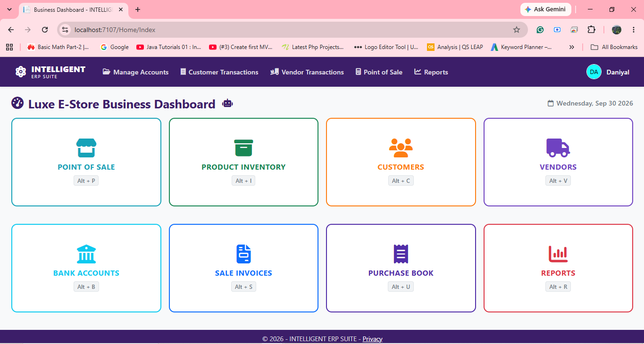Open the BANK ACCOUNTS card label
This screenshot has width=644, height=344.
coord(86,273)
